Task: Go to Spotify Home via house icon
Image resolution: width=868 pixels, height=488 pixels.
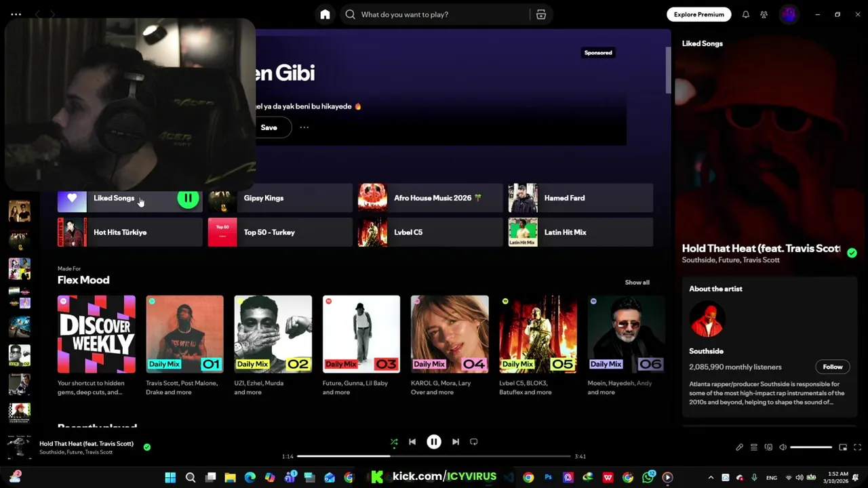Action: (x=325, y=14)
